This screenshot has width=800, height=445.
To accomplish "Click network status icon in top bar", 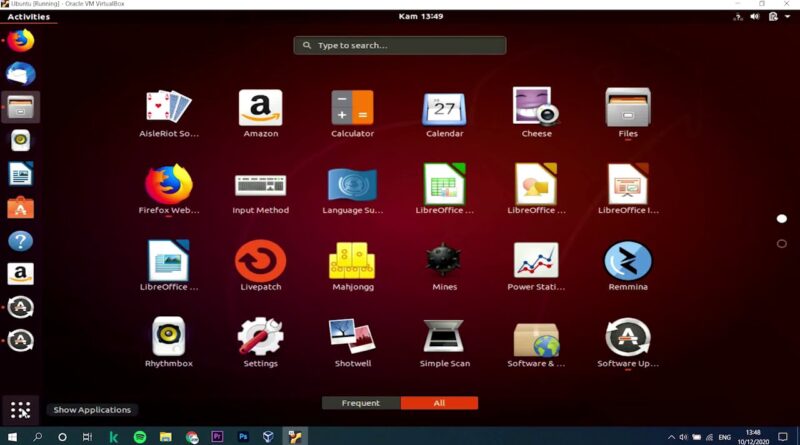I will click(738, 17).
